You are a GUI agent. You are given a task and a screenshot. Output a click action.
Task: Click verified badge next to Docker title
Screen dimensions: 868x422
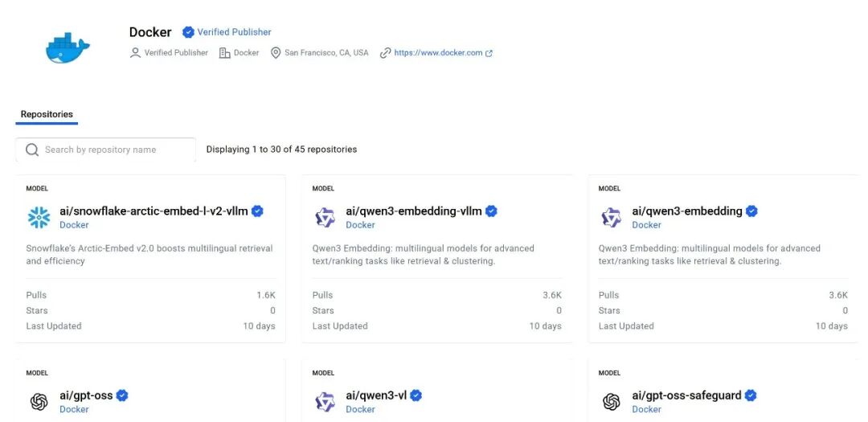tap(188, 32)
